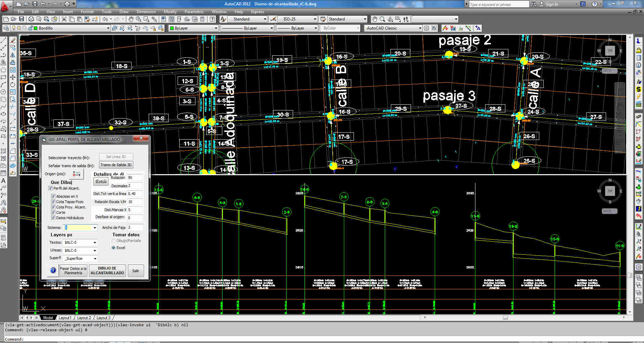Click the Rotación input field
Screen dimensions: 644x343
pyautogui.click(x=135, y=178)
